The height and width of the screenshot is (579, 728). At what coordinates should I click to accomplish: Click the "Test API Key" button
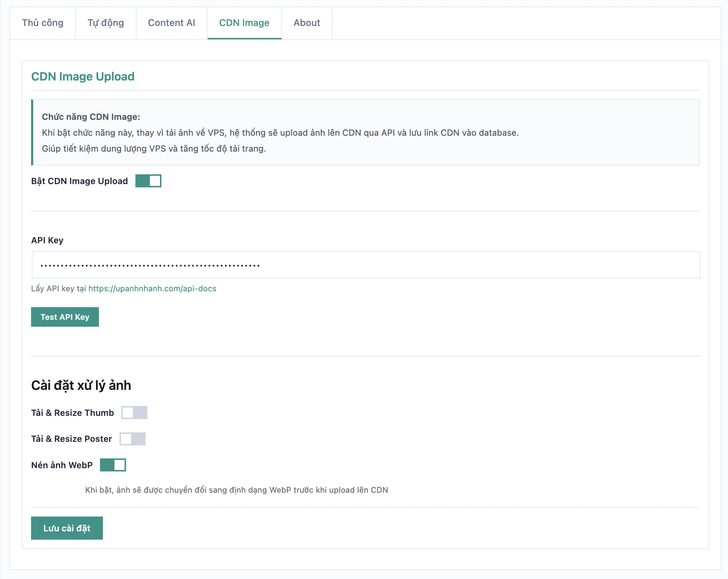click(x=65, y=317)
